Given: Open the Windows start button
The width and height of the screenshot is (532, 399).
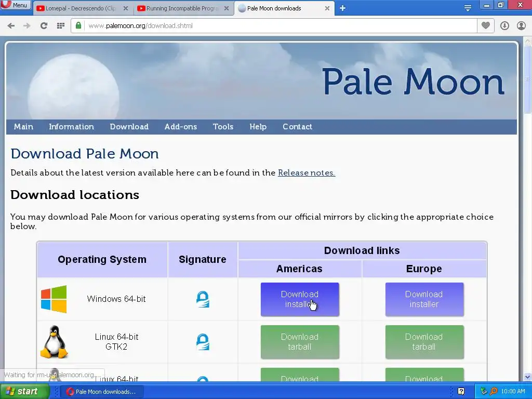Looking at the screenshot, I should point(24,391).
